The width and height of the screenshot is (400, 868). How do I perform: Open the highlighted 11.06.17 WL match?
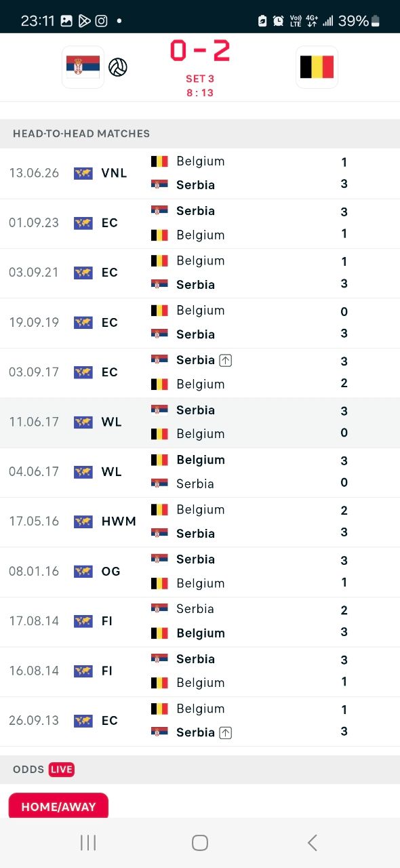200,422
